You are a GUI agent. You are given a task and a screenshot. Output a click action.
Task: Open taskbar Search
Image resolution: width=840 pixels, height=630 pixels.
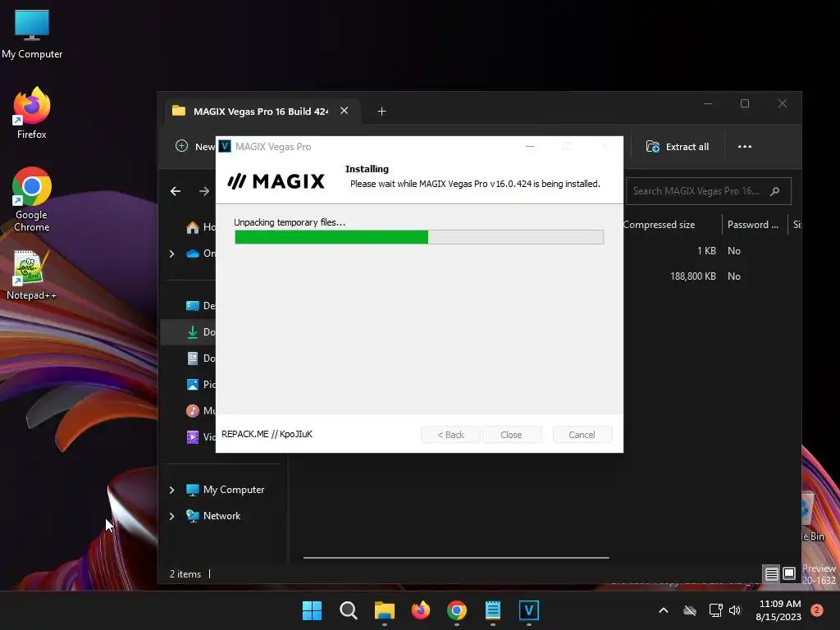348,610
